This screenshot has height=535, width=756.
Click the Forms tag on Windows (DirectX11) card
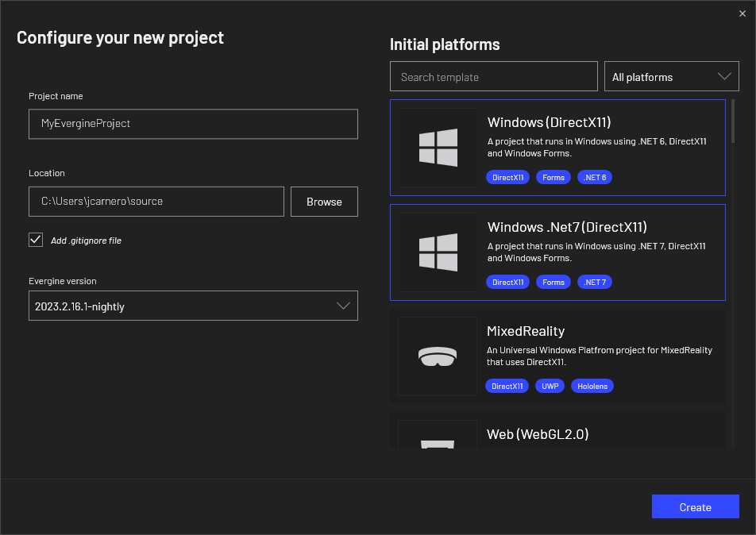click(x=553, y=177)
